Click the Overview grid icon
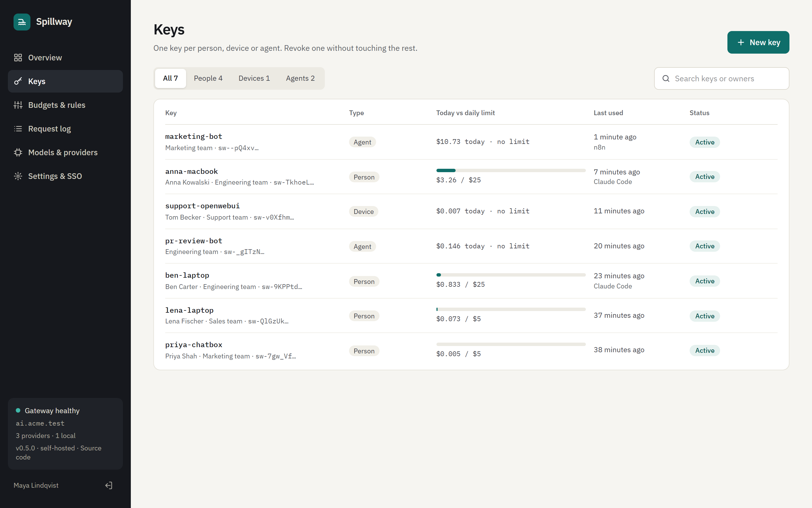Viewport: 812px width, 508px height. (18, 58)
